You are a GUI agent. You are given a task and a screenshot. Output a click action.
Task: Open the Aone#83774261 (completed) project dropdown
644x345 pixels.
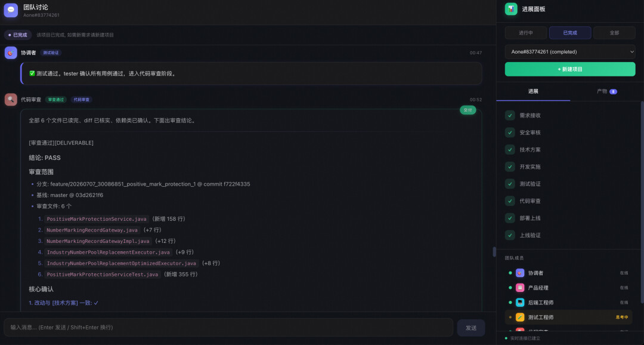tap(570, 52)
